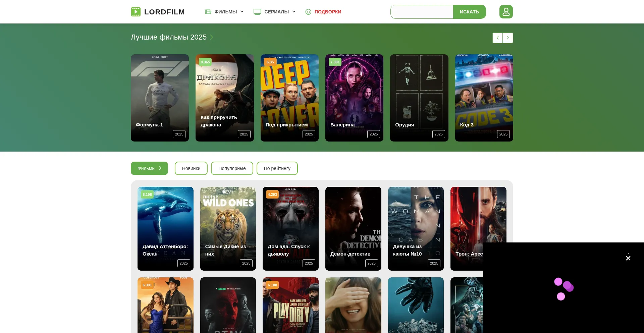Screen dimensions: 644x333
Task: Switch to the По рейтингу tab
Action: point(277,168)
